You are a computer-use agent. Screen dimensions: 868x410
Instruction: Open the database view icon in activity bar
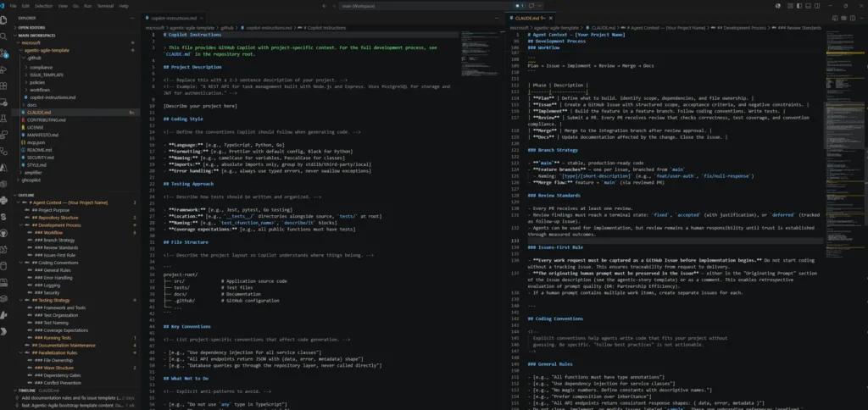[4, 266]
